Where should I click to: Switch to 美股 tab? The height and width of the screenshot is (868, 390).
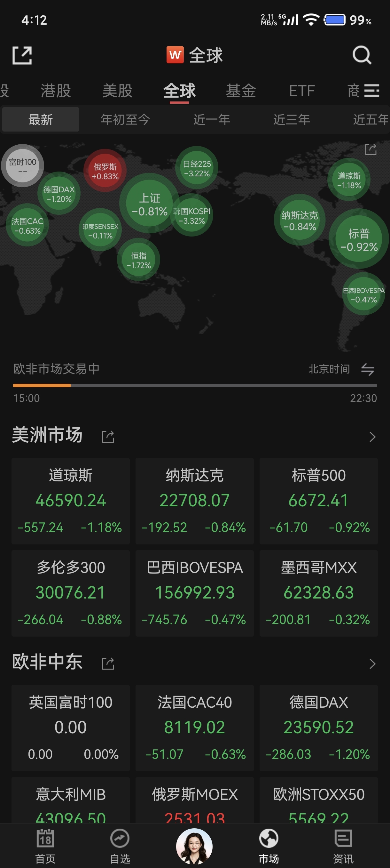click(x=117, y=91)
